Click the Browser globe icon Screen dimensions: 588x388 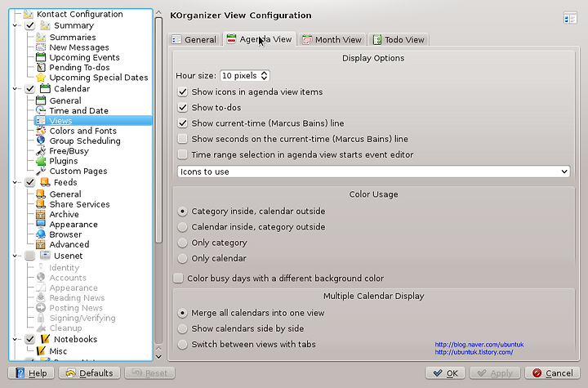click(x=41, y=234)
